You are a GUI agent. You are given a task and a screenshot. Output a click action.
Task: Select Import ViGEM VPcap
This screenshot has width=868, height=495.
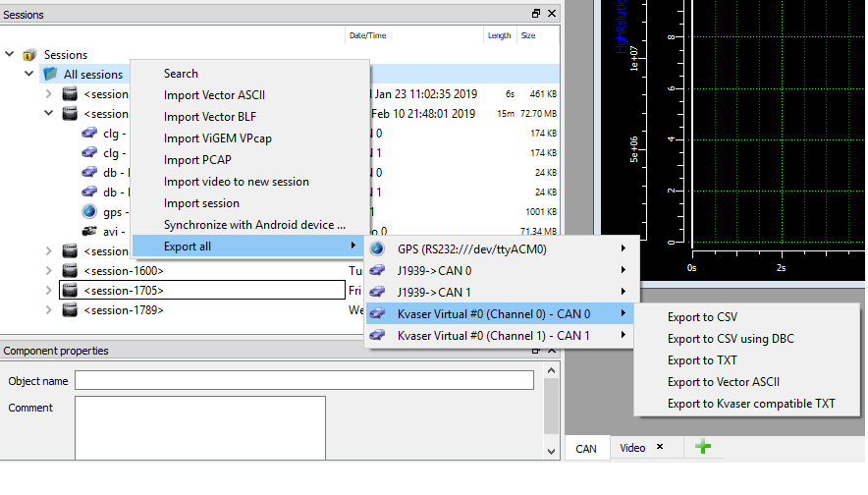pyautogui.click(x=250, y=138)
